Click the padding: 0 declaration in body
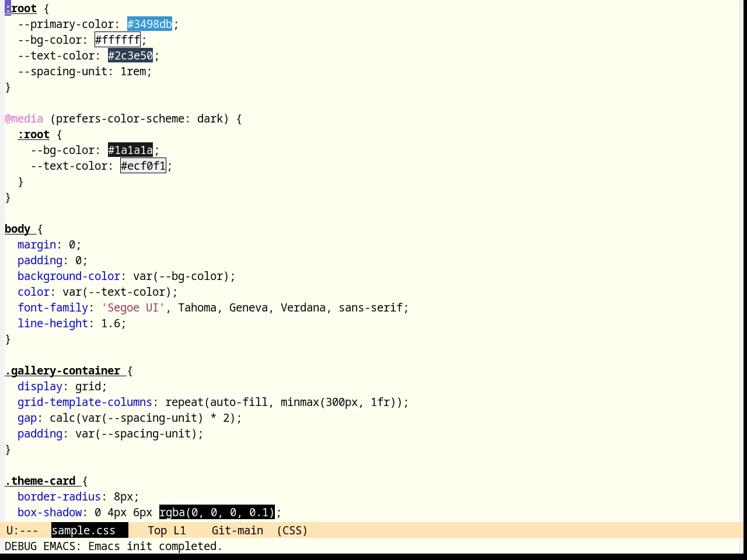The width and height of the screenshot is (747, 560). (x=53, y=260)
